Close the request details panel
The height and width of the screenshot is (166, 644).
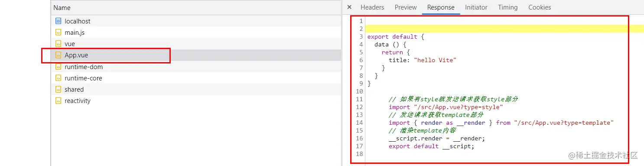tap(349, 7)
